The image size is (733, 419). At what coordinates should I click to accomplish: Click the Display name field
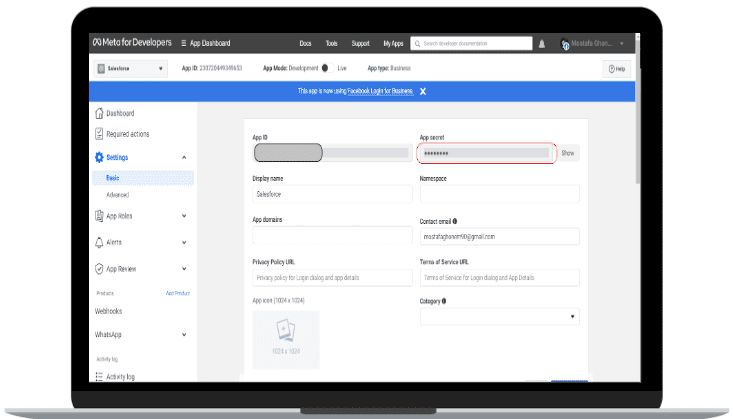(x=332, y=194)
